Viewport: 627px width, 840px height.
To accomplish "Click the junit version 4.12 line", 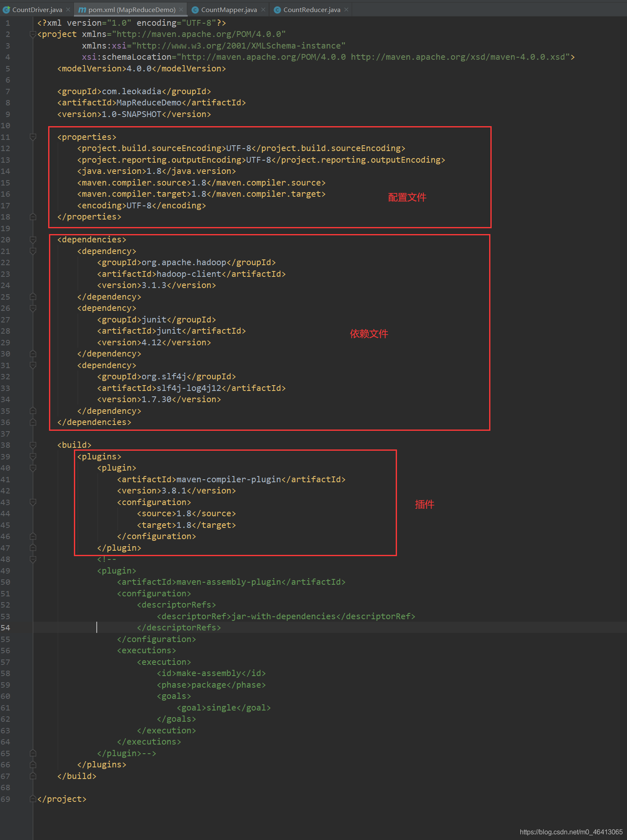I will tap(154, 342).
